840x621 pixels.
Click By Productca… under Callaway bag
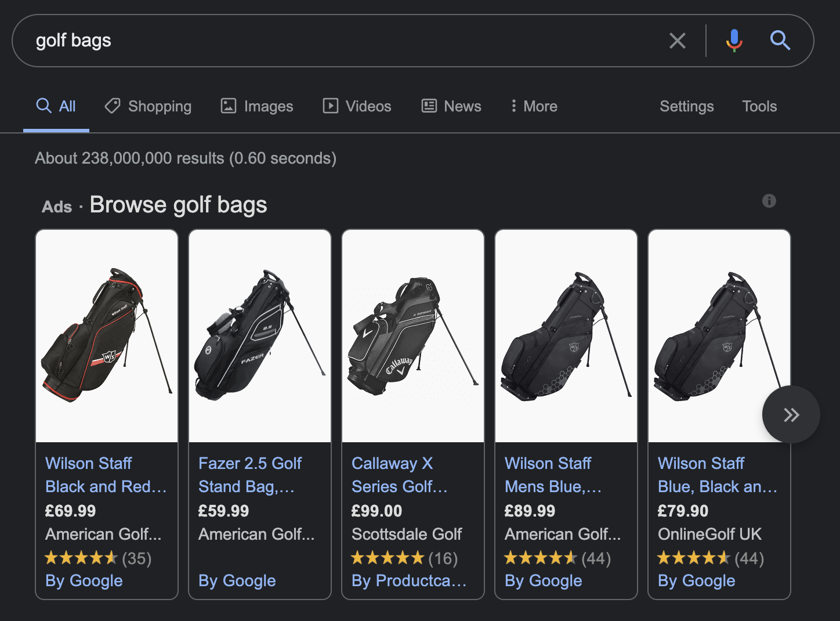[409, 581]
